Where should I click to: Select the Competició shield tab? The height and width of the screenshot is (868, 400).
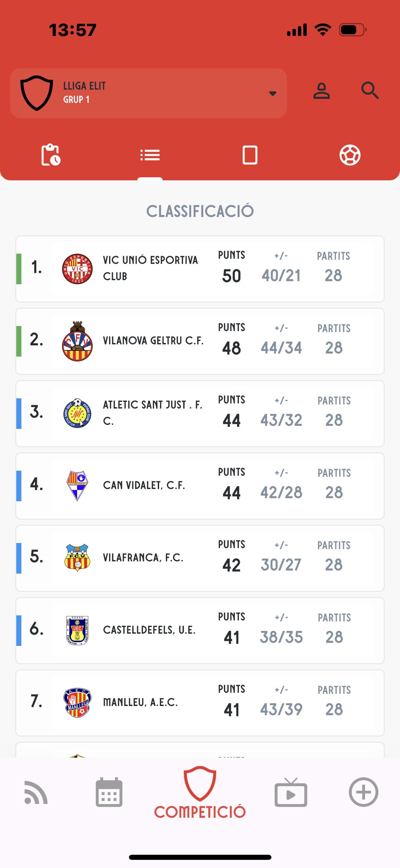point(200,792)
